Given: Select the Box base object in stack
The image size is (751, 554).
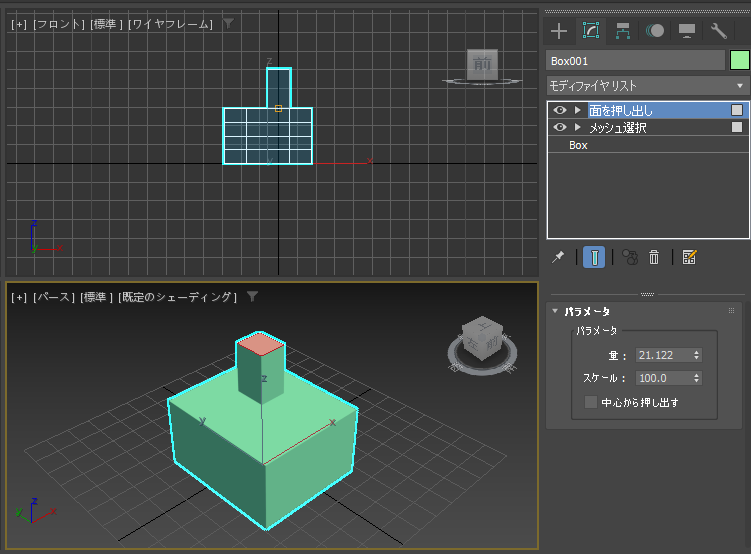Looking at the screenshot, I should (578, 146).
